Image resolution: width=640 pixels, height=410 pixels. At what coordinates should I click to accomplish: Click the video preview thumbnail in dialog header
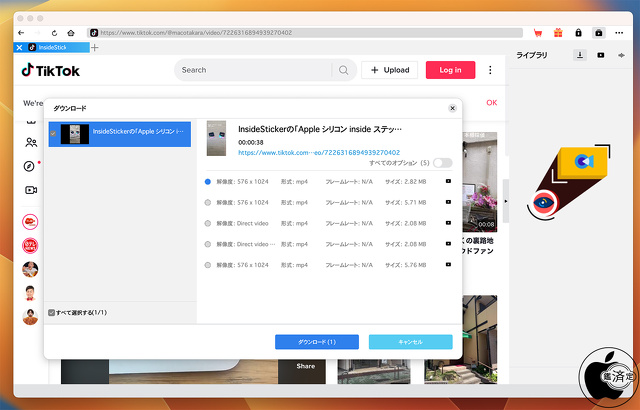[216, 138]
